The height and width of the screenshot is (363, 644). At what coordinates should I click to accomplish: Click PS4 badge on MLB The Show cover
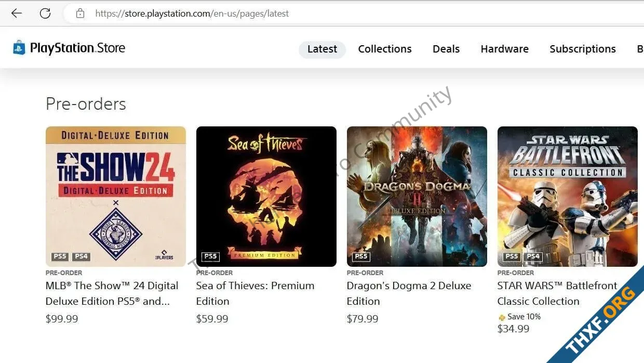(81, 256)
